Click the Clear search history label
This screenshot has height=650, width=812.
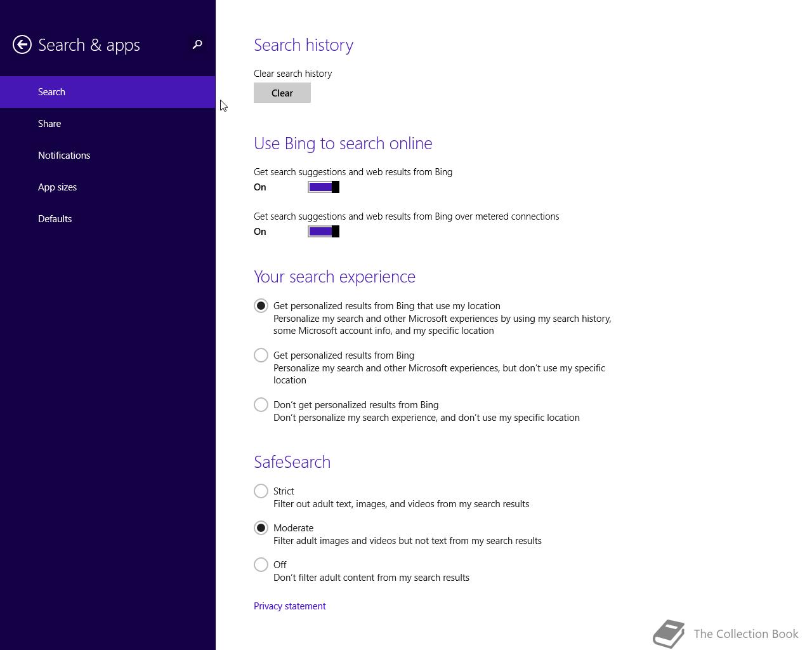[293, 74]
